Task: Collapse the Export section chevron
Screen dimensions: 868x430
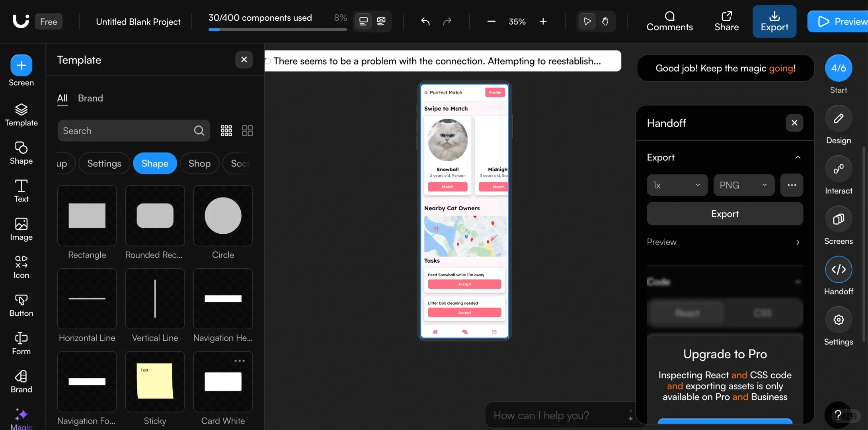Action: [798, 158]
